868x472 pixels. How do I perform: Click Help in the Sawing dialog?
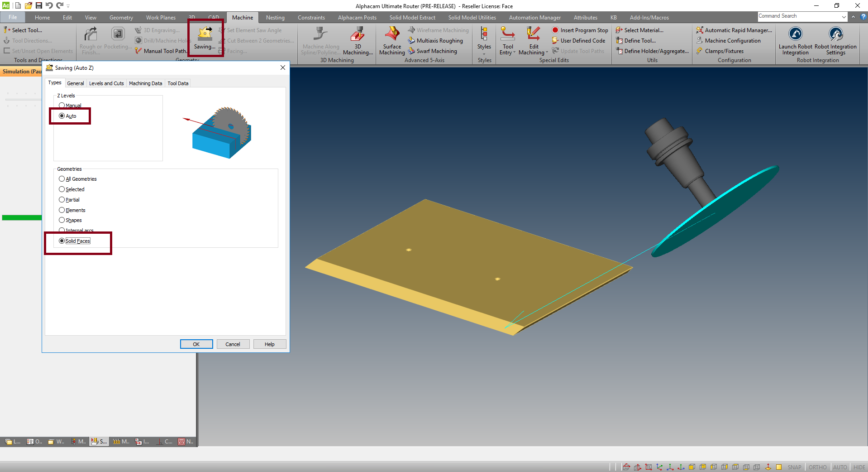(270, 344)
